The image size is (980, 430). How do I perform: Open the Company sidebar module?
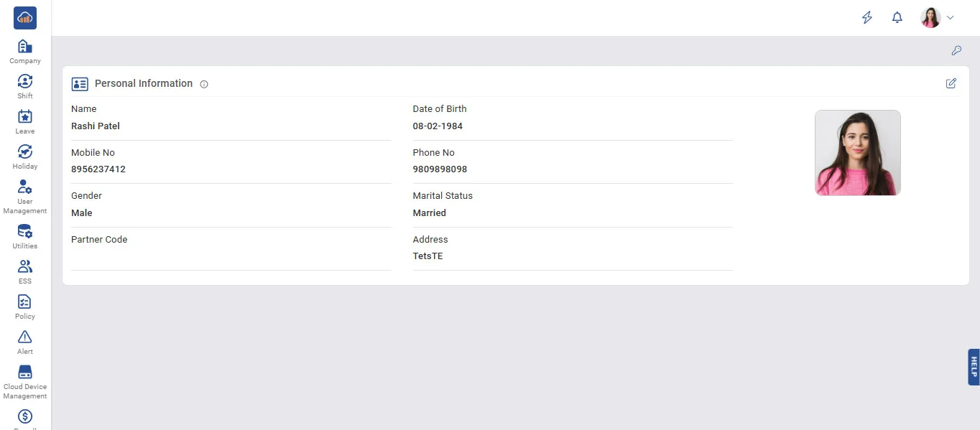[25, 51]
